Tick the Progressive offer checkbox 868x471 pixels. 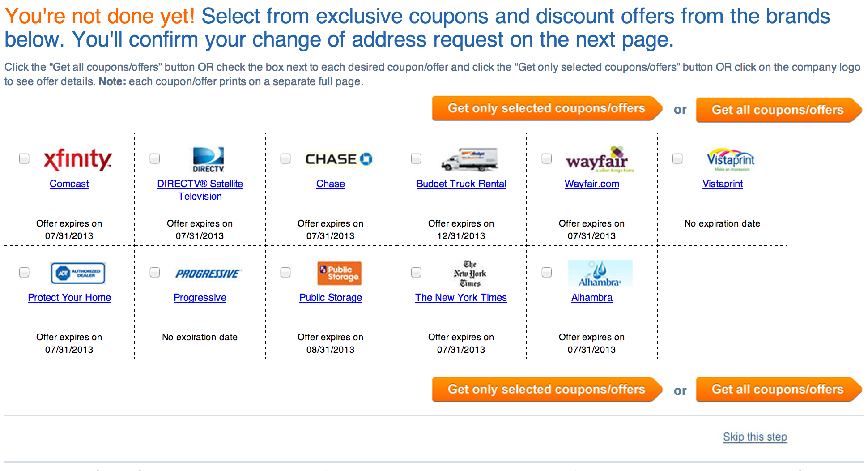(155, 272)
